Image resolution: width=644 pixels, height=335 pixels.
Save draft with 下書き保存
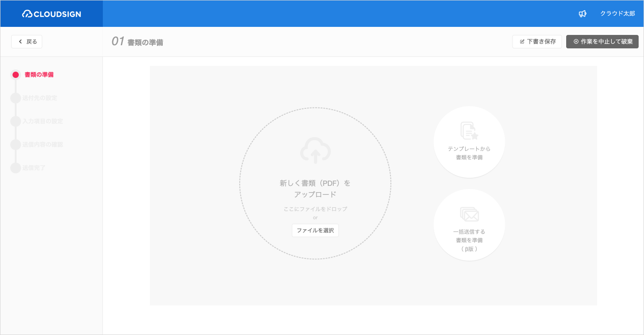pyautogui.click(x=537, y=42)
